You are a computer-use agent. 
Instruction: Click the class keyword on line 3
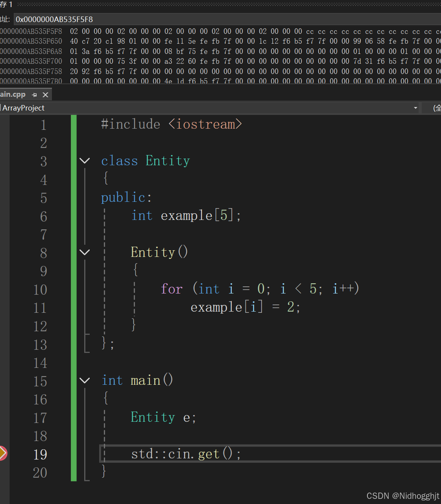click(120, 161)
